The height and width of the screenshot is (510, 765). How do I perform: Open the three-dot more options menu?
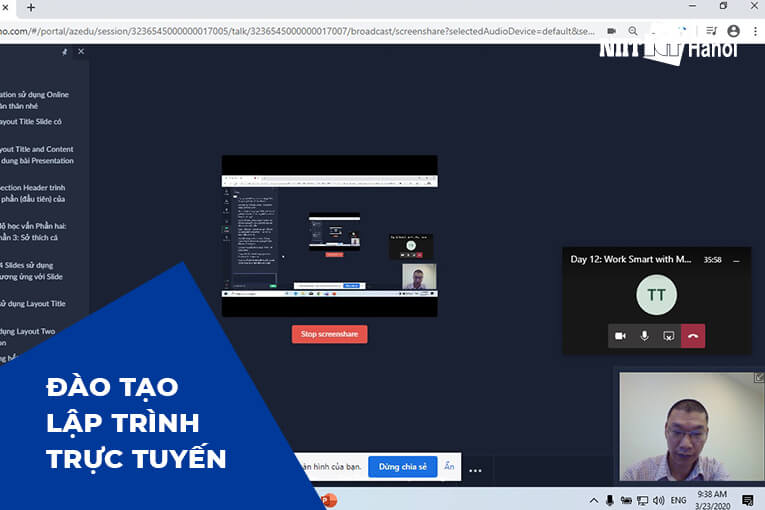coord(475,470)
